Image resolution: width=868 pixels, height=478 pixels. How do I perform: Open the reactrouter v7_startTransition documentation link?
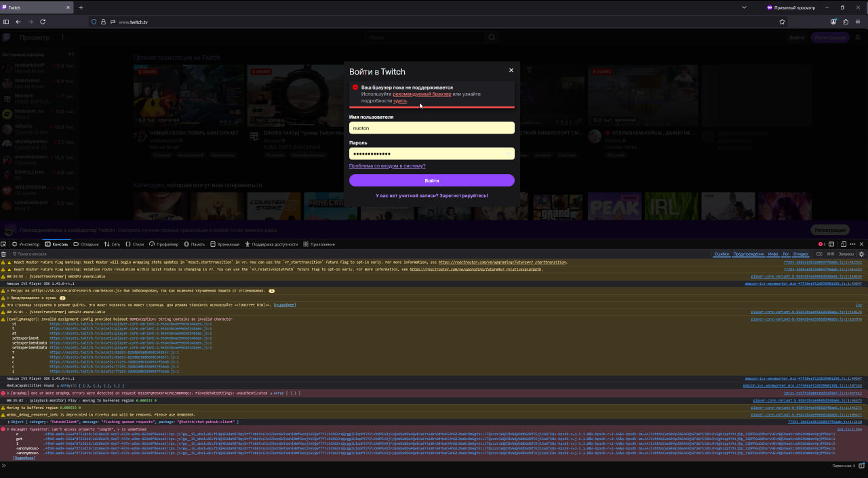coord(502,262)
